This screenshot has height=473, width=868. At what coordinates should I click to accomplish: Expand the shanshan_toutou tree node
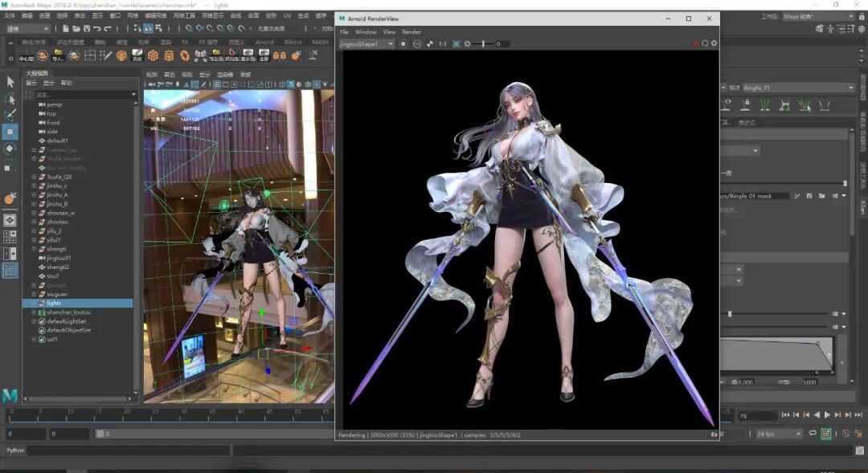tap(34, 312)
